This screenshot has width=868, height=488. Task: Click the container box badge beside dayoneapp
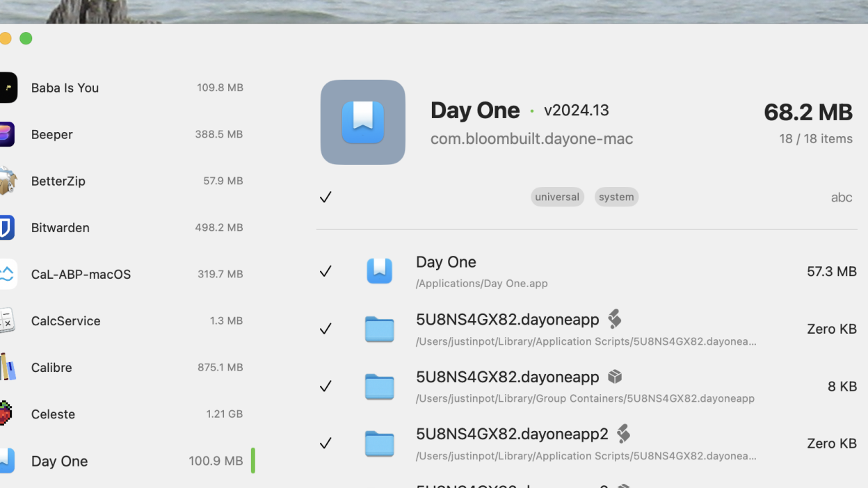(x=615, y=377)
